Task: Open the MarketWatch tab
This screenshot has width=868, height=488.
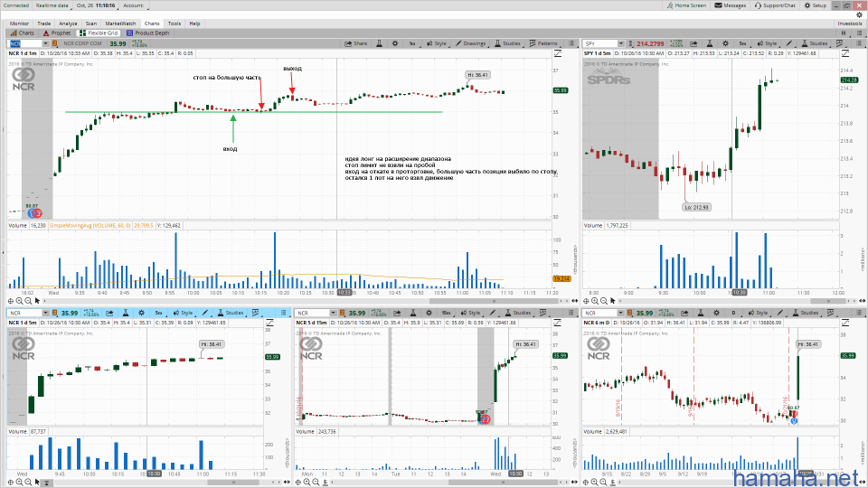Action: click(120, 23)
